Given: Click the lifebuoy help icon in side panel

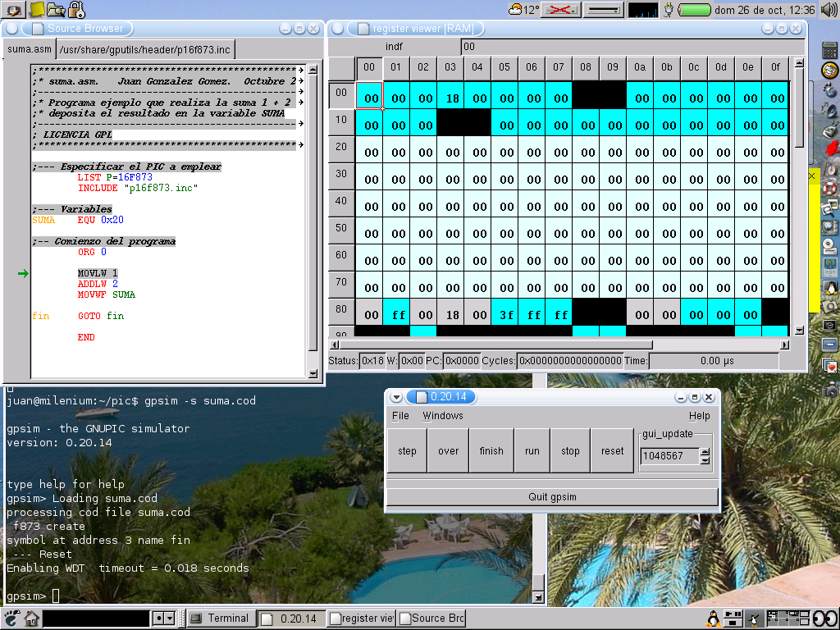Looking at the screenshot, I should click(x=829, y=188).
